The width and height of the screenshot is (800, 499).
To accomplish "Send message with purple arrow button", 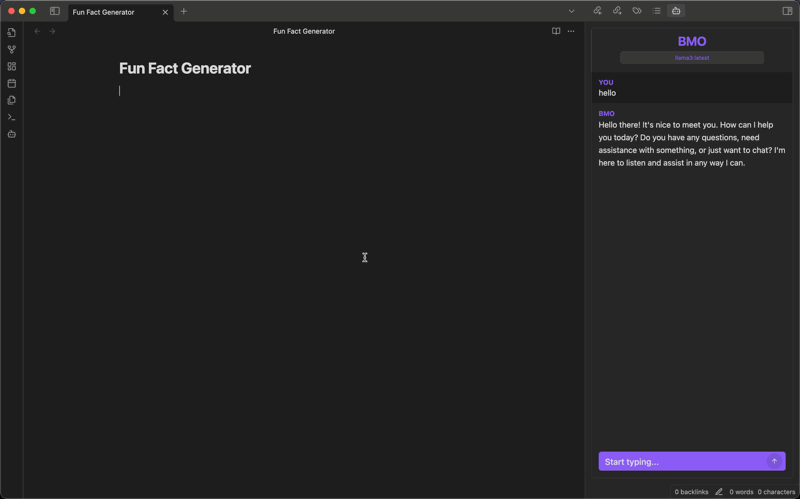I will [x=774, y=461].
